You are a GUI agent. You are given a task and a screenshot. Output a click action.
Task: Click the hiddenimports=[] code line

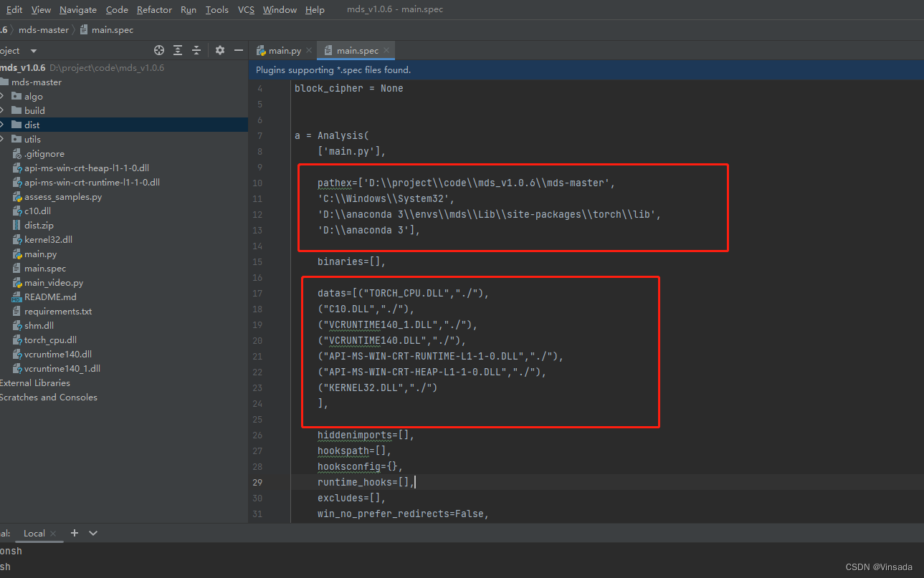click(366, 435)
